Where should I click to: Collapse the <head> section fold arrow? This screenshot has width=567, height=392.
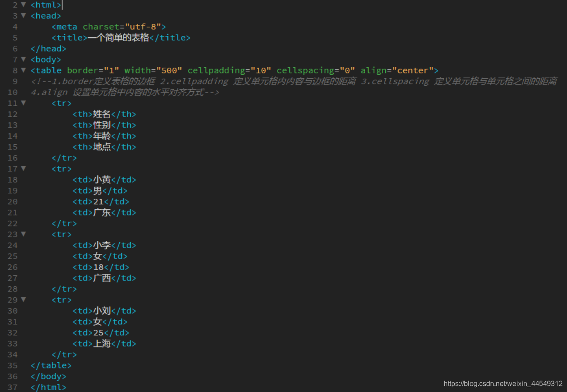click(23, 16)
